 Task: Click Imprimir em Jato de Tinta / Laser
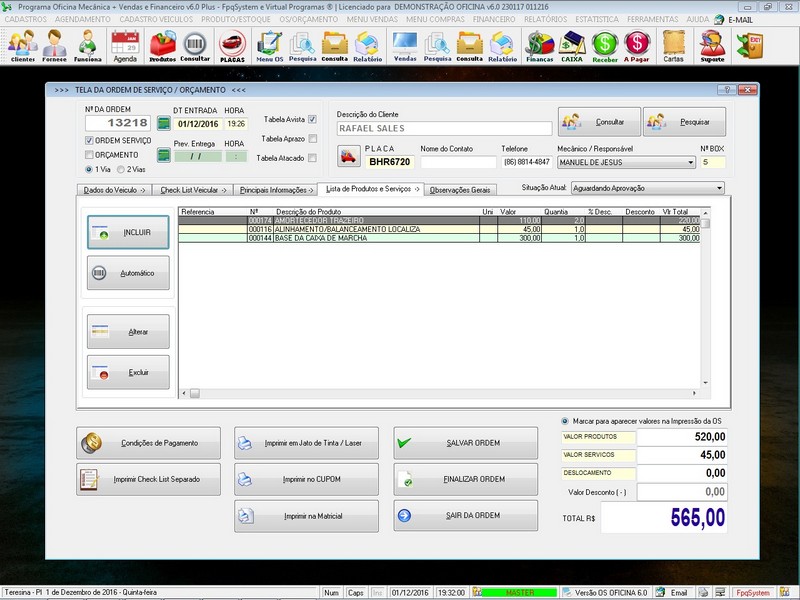pyautogui.click(x=306, y=443)
